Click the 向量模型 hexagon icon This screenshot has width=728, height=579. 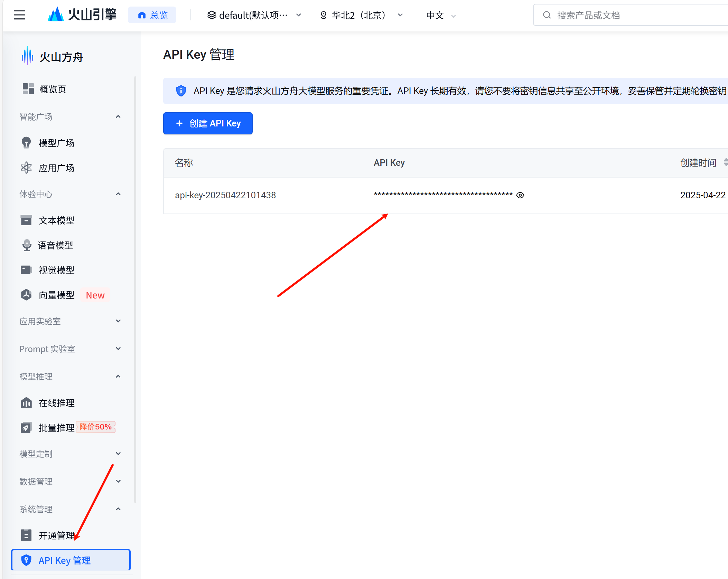pos(26,295)
